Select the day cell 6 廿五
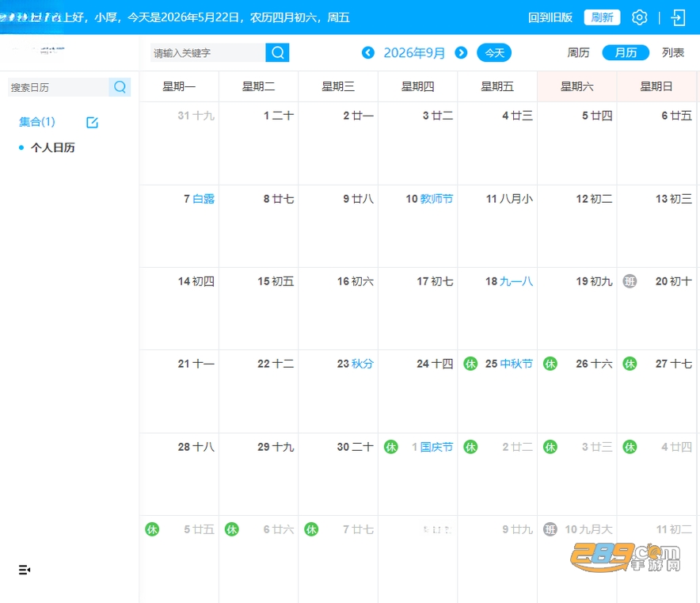Viewport: 700px width, 603px height. (x=656, y=143)
